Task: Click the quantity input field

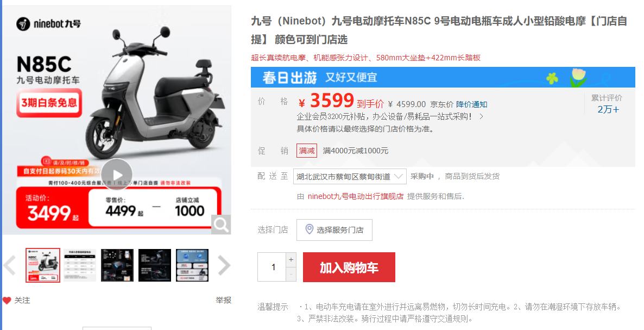Action: (272, 267)
